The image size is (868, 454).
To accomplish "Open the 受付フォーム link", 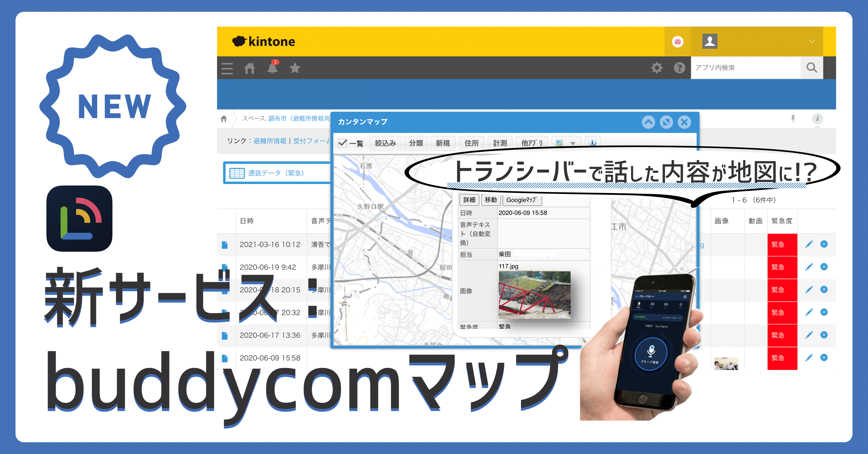I will click(312, 141).
